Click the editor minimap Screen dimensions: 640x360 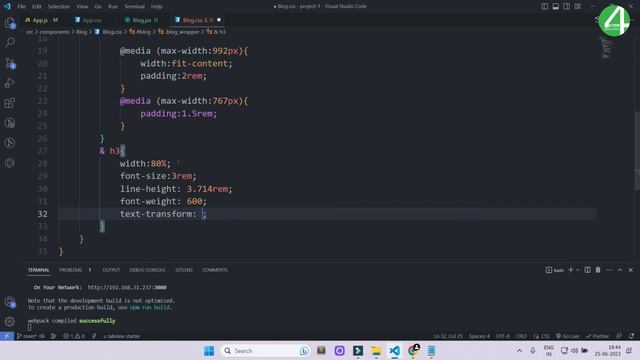click(607, 47)
